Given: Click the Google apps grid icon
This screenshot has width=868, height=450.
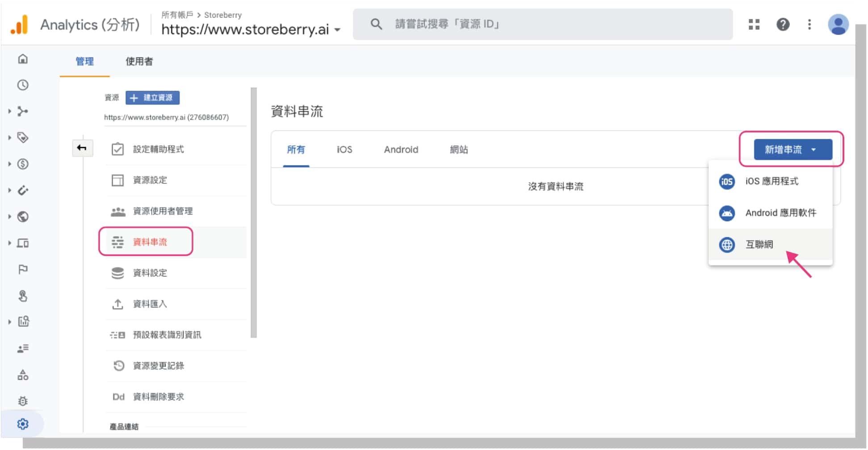Looking at the screenshot, I should point(754,25).
